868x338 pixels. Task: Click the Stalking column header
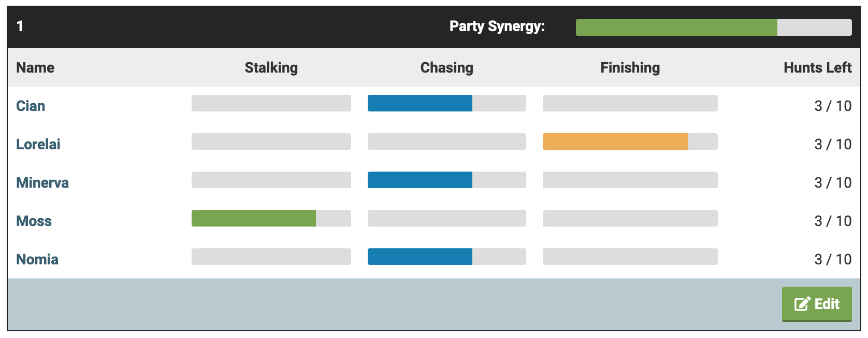tap(271, 67)
